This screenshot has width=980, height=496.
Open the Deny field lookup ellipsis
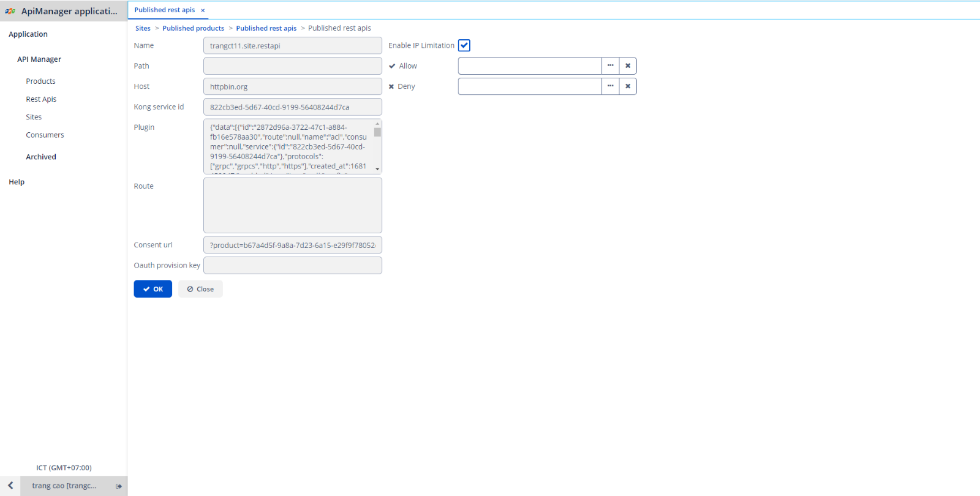click(610, 86)
